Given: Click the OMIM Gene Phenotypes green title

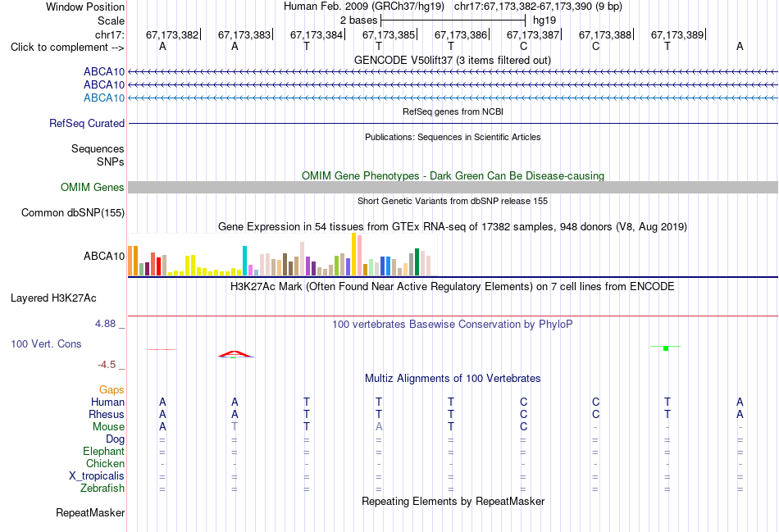Looking at the screenshot, I should pyautogui.click(x=453, y=176).
